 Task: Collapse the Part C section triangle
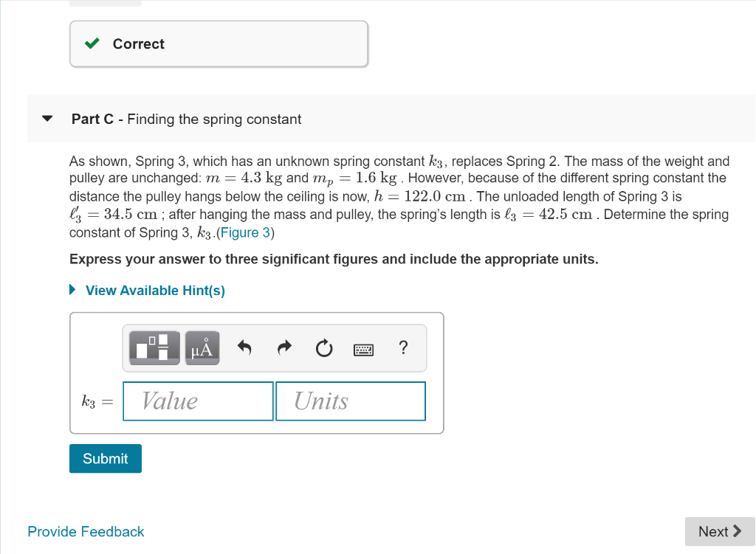[x=47, y=118]
